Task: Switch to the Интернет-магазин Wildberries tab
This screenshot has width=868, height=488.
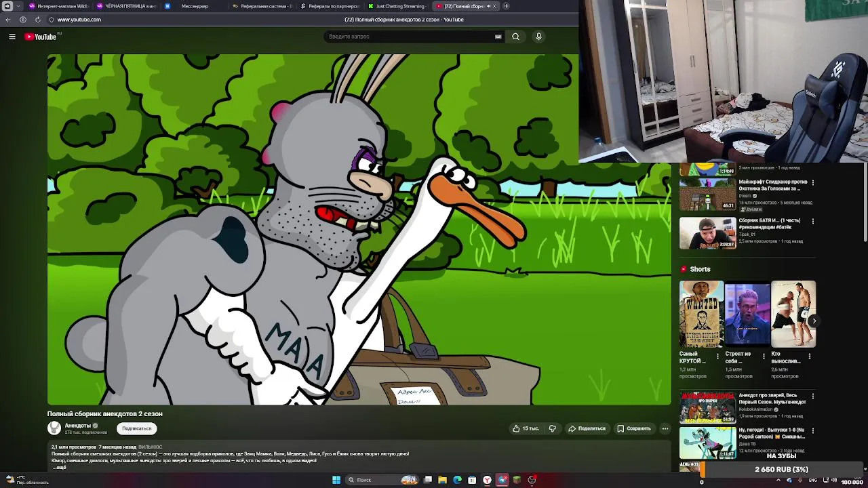Action: pos(58,6)
